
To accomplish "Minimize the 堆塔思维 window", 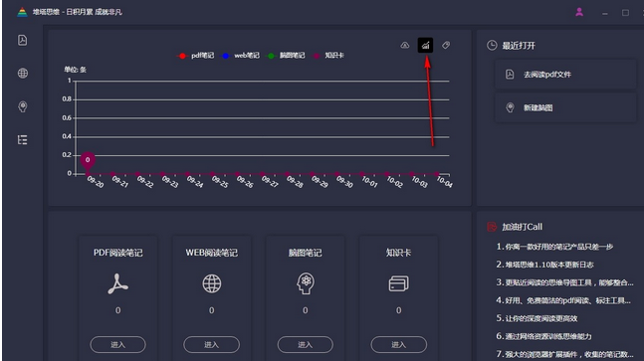I will pos(604,13).
